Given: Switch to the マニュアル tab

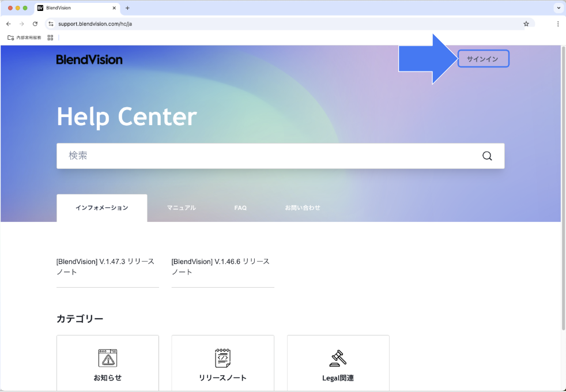Looking at the screenshot, I should [x=181, y=208].
